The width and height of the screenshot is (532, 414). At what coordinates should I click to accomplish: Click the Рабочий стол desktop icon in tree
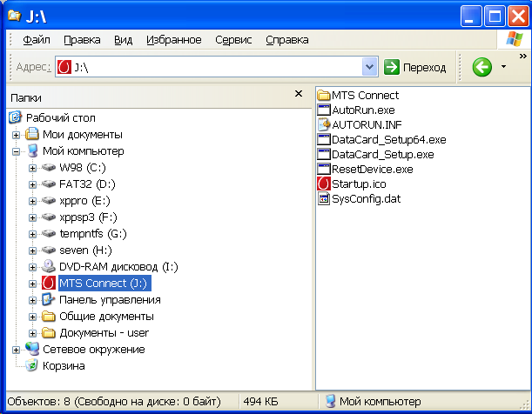coord(16,117)
